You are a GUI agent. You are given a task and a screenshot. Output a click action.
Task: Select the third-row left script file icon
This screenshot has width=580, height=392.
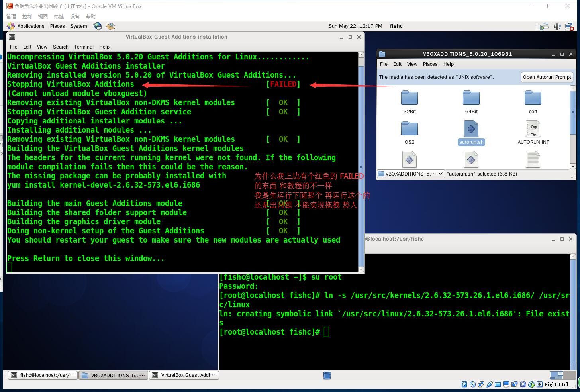[410, 159]
